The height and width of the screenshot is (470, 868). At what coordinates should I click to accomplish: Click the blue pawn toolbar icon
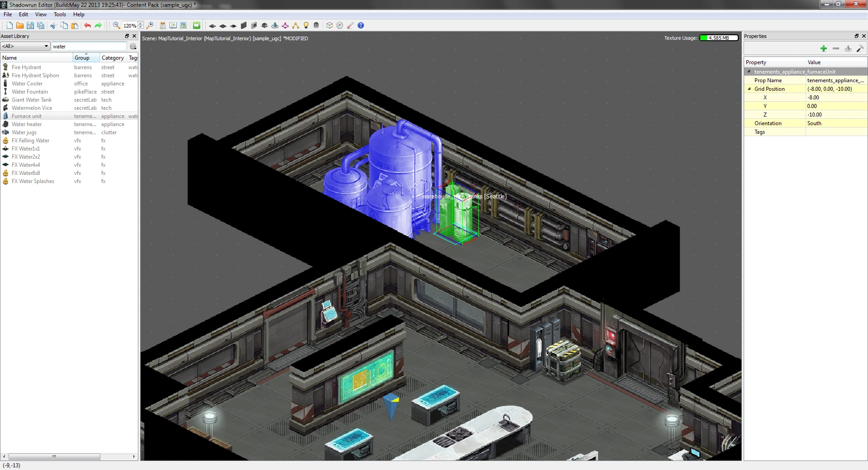coord(275,26)
